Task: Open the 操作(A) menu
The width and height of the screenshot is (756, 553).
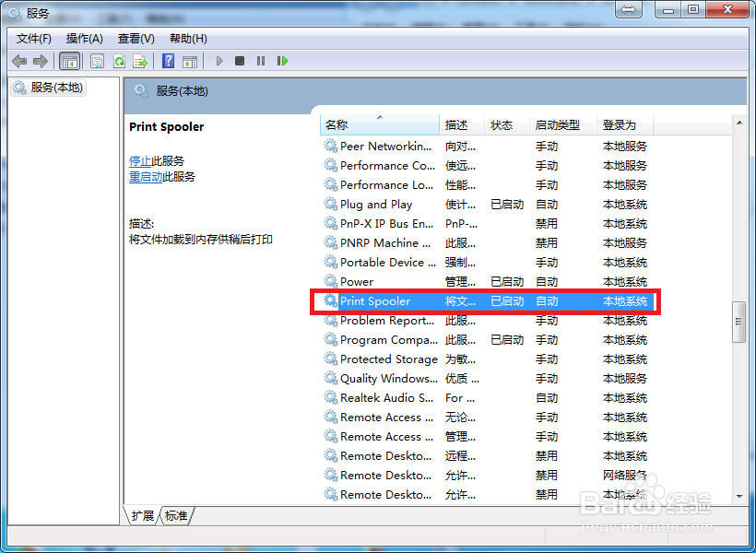Action: click(x=85, y=39)
